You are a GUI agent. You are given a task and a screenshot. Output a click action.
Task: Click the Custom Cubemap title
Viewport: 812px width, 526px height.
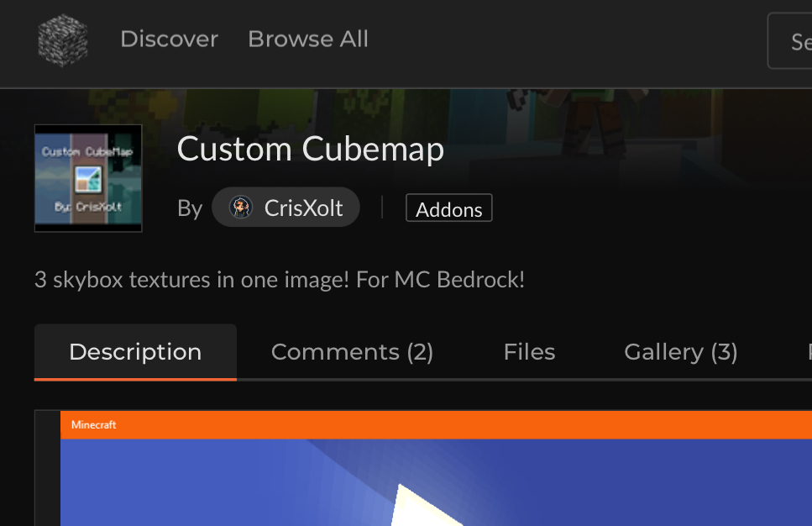[x=310, y=150]
